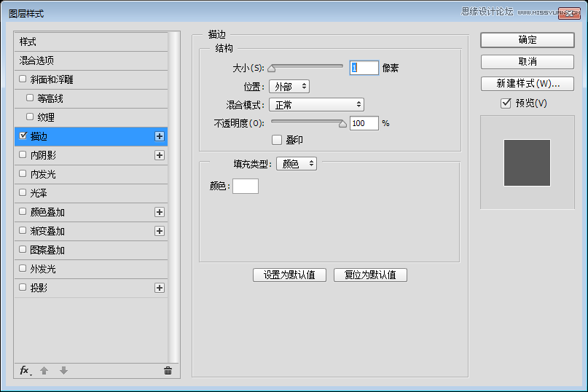Open the white stroke 颜色 swatch
588x392 pixels.
click(246, 186)
